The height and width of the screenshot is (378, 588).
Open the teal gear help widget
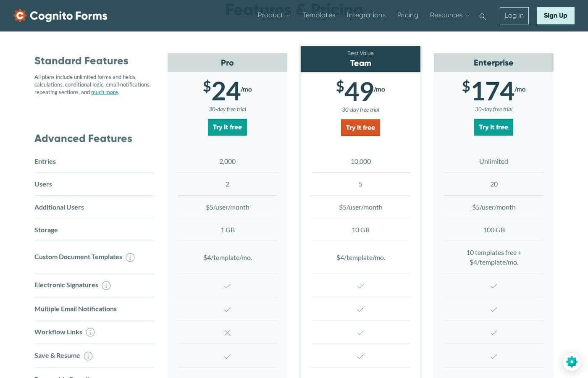(572, 362)
